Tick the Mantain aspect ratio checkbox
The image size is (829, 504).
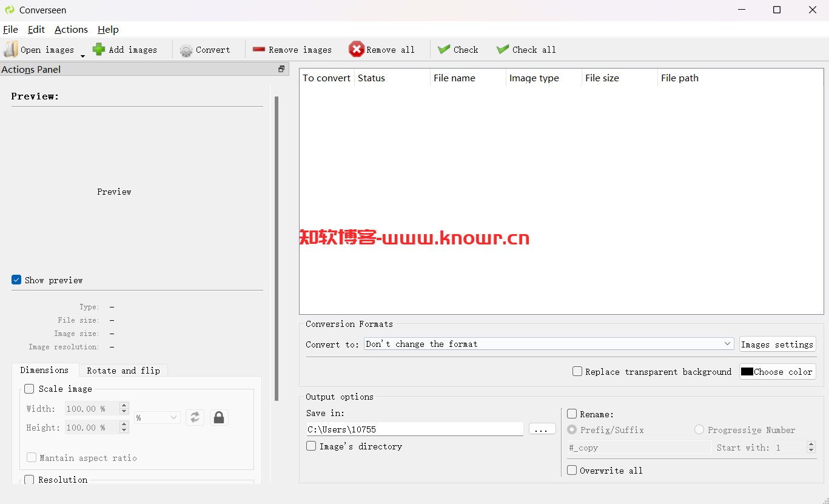point(32,457)
